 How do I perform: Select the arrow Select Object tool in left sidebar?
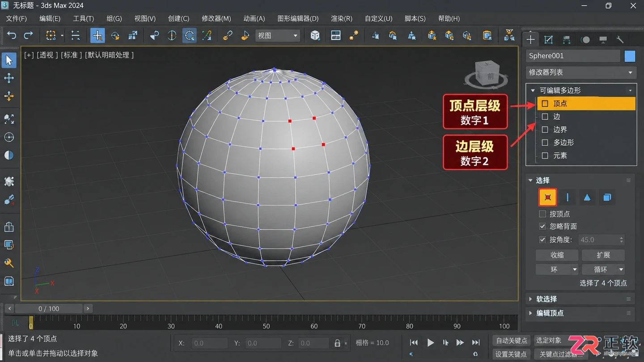[9, 60]
